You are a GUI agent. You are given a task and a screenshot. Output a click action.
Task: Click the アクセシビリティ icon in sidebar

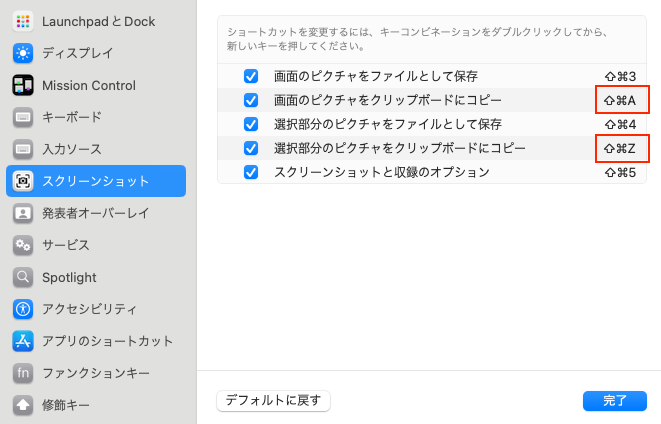tap(24, 309)
